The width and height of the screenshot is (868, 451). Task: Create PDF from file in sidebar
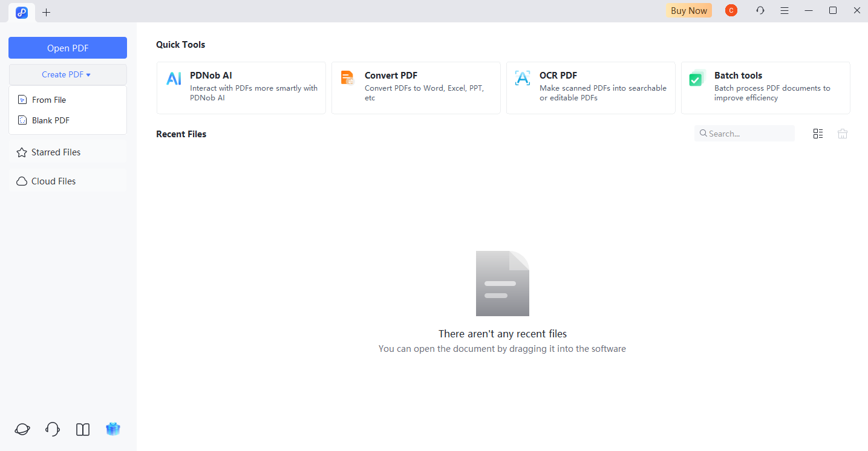pyautogui.click(x=48, y=99)
